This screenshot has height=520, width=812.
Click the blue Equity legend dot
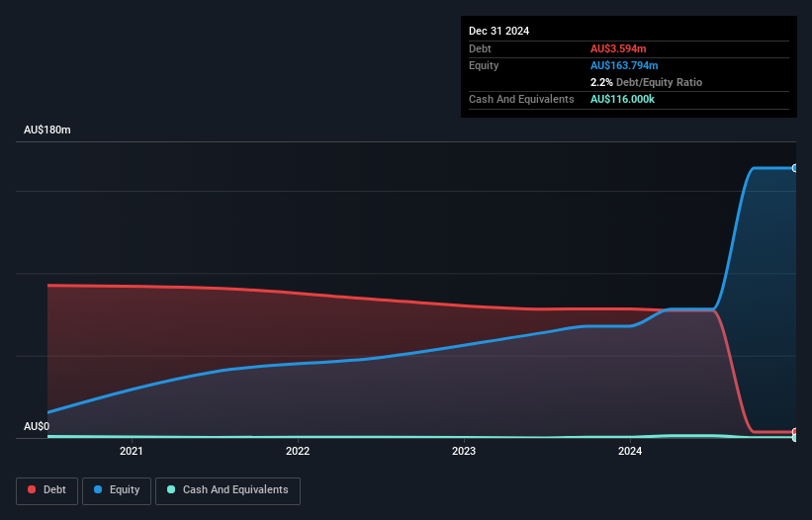pos(98,489)
